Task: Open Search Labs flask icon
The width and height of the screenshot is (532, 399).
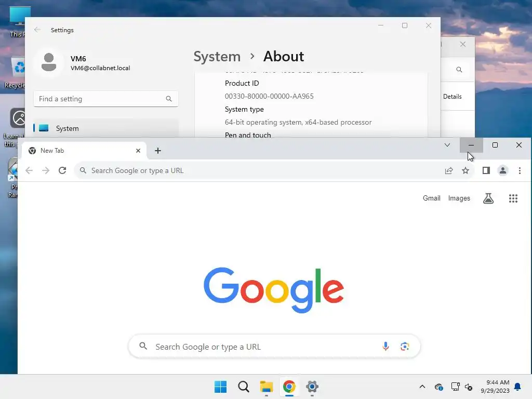Action: [488, 198]
